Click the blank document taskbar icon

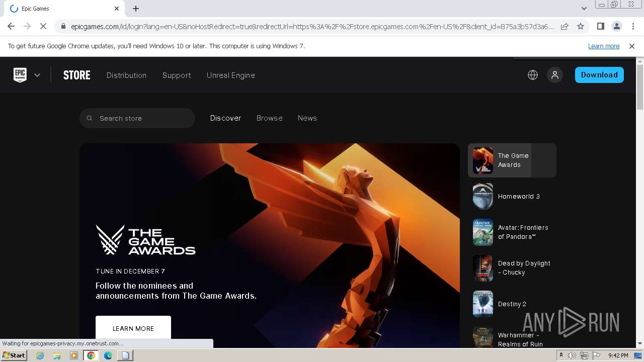pos(125,355)
